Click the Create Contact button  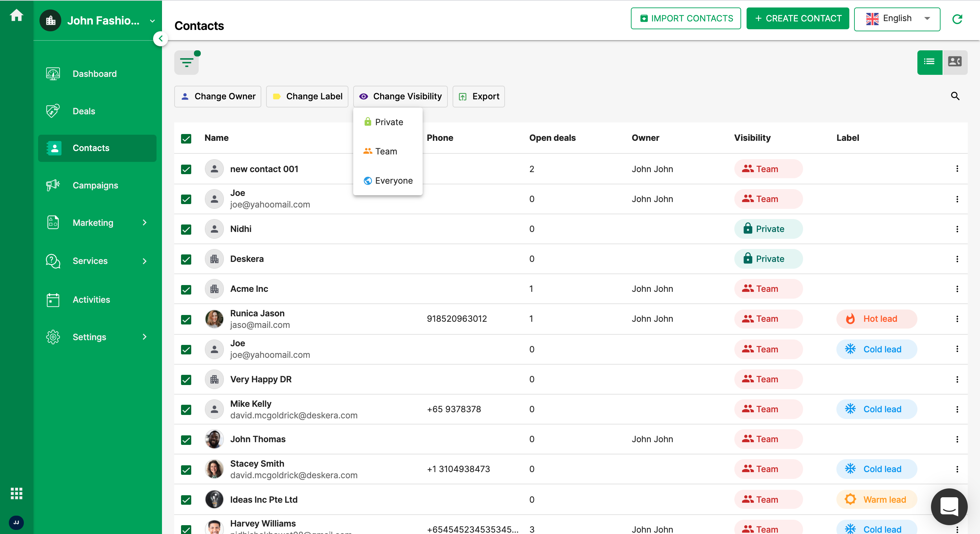point(797,18)
